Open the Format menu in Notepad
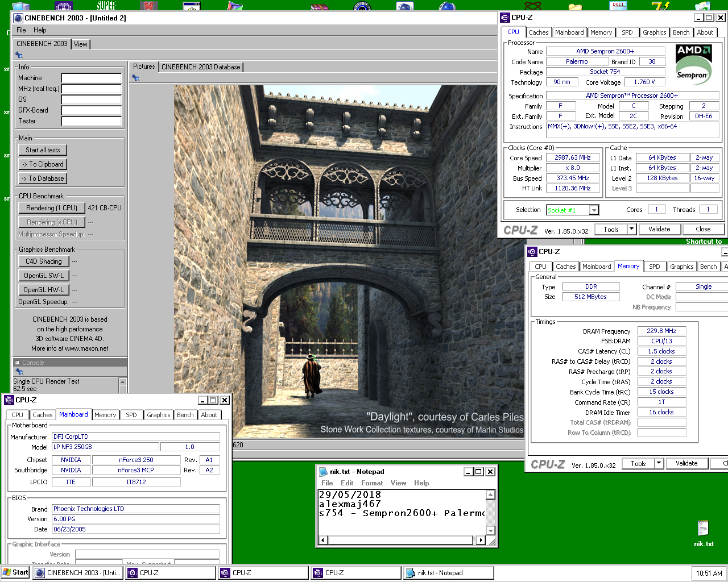Viewport: 728px width, 582px height. [x=372, y=483]
